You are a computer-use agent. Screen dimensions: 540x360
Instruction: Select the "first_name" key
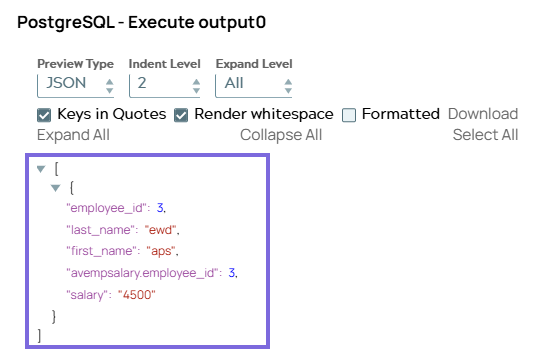tap(103, 251)
